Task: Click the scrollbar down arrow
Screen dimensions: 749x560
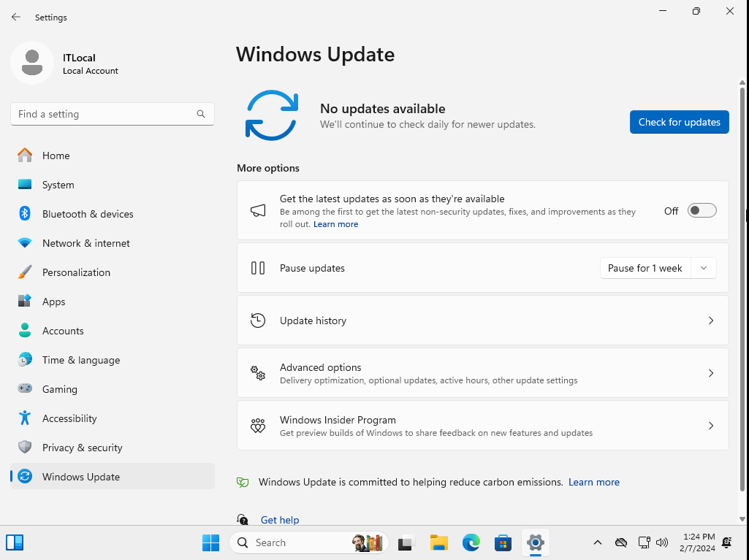Action: [x=742, y=518]
